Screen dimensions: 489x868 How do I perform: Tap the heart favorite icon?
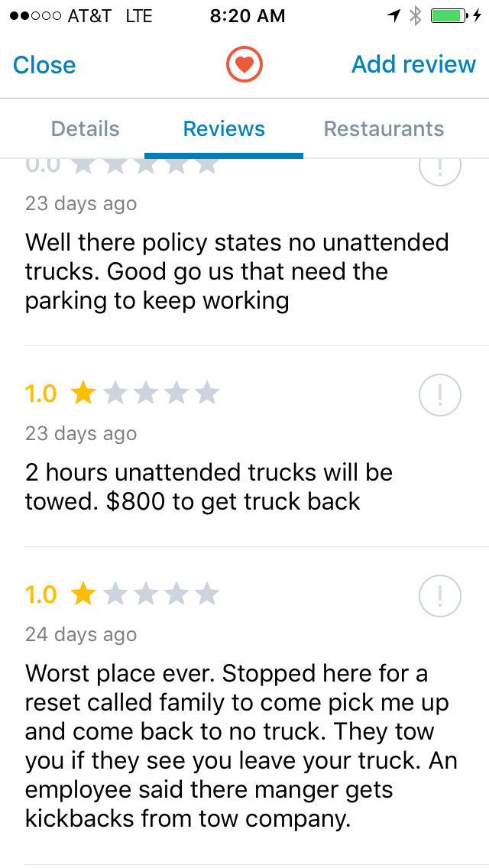(x=244, y=65)
